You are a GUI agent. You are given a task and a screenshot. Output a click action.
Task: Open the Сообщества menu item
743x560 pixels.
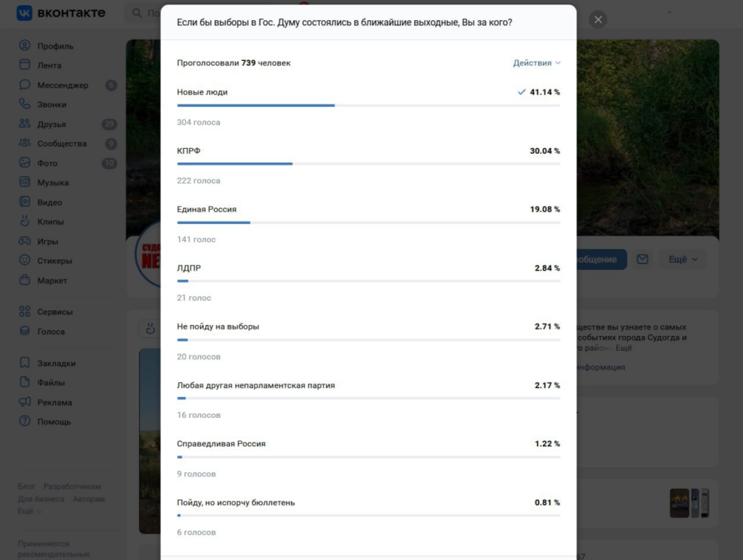click(x=62, y=144)
